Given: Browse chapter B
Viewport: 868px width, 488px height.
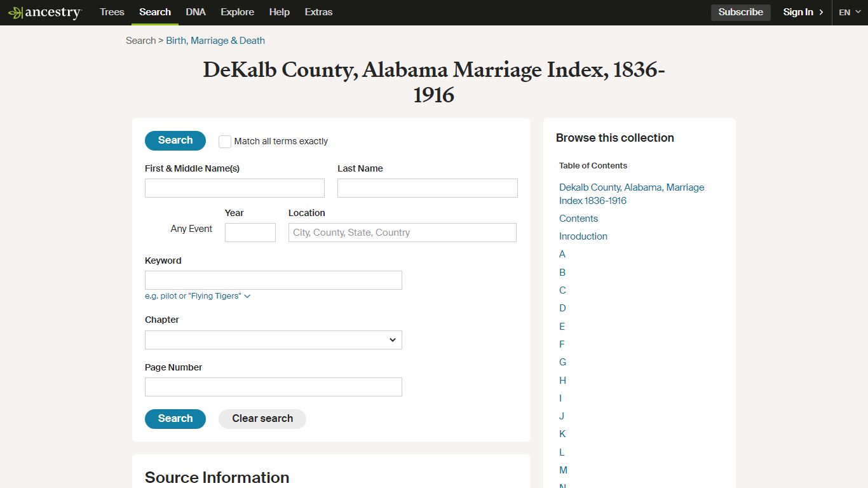Looking at the screenshot, I should point(562,273).
